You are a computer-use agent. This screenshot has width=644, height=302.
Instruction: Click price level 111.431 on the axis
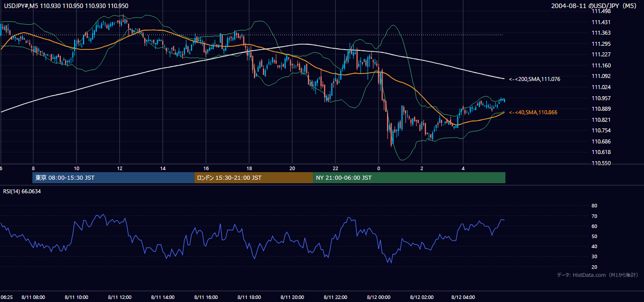point(601,22)
